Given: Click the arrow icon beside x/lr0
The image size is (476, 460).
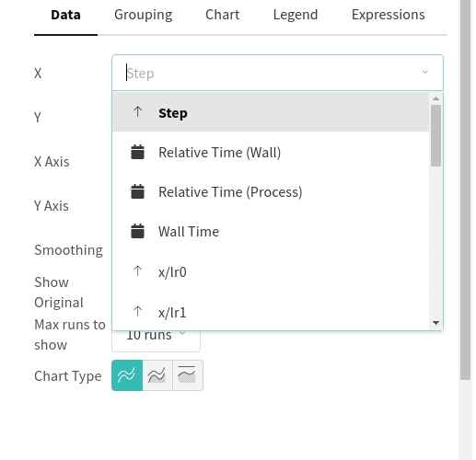Looking at the screenshot, I should pos(138,271).
